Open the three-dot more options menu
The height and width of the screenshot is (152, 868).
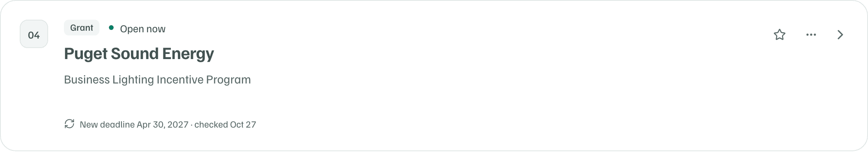point(811,35)
